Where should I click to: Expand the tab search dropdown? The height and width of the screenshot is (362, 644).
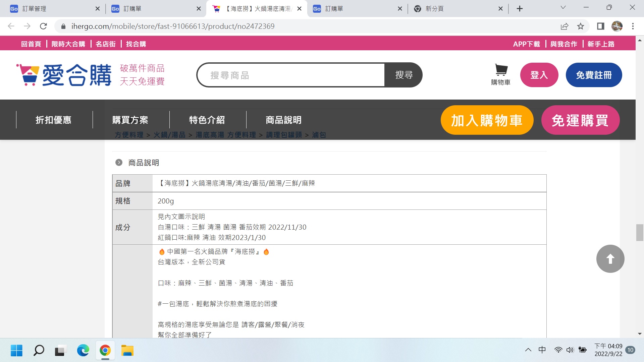563,8
